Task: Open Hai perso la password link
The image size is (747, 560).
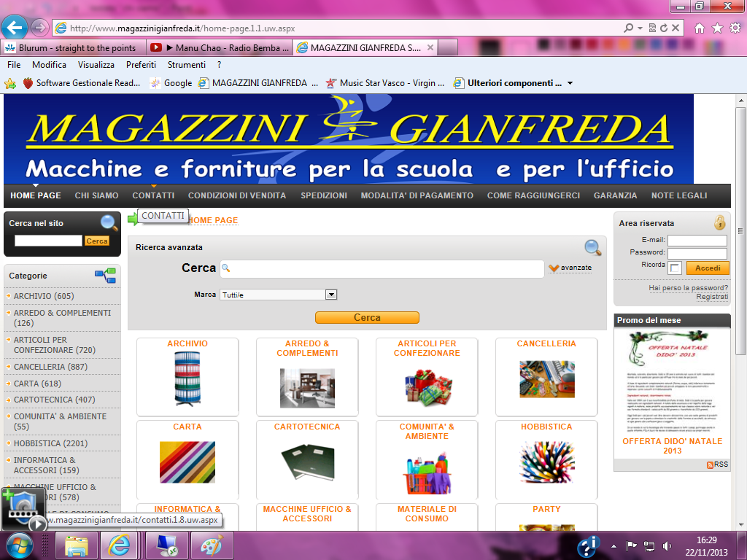Action: (x=689, y=287)
